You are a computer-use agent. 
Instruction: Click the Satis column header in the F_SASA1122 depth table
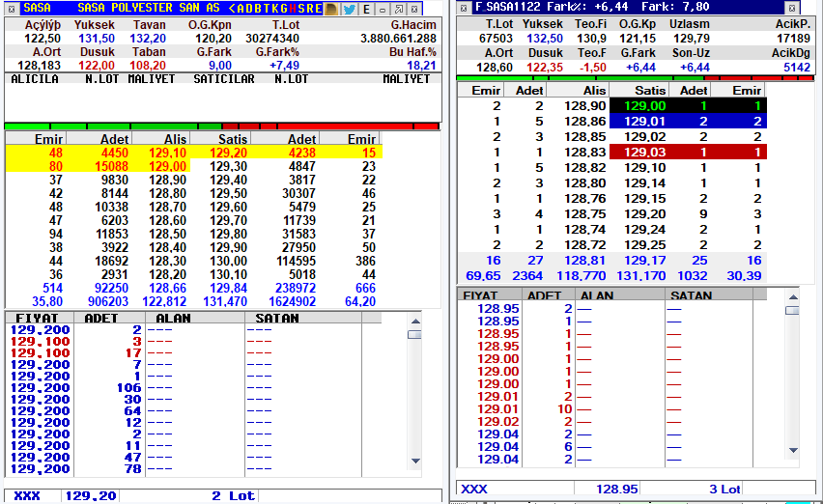650,90
